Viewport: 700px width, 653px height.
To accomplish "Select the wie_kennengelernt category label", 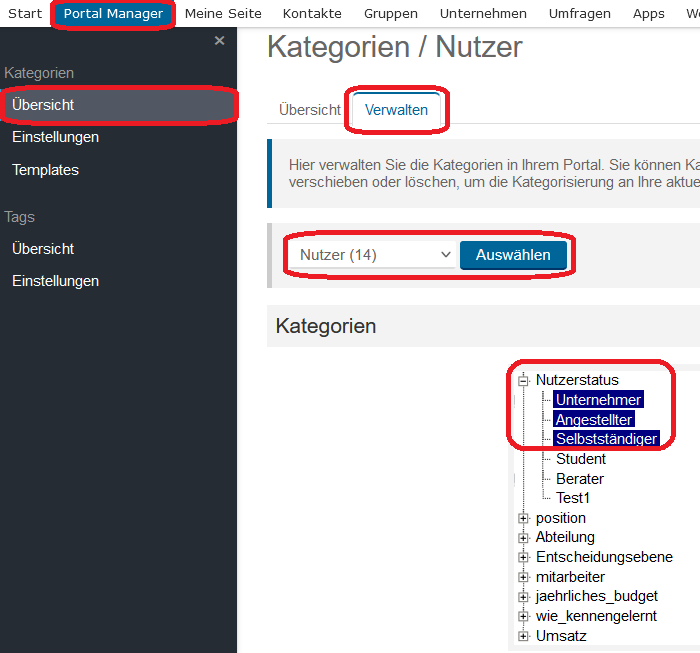I will click(596, 616).
